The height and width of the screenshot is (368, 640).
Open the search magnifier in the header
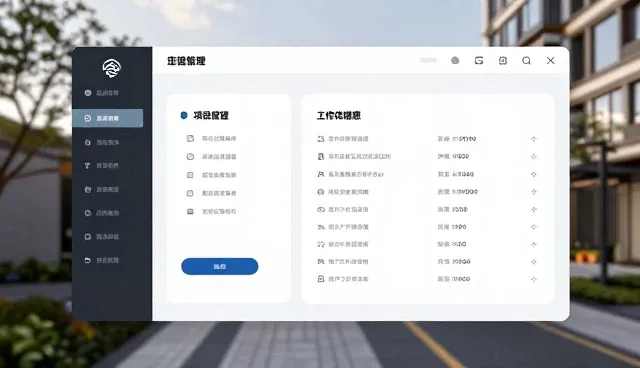pos(527,61)
